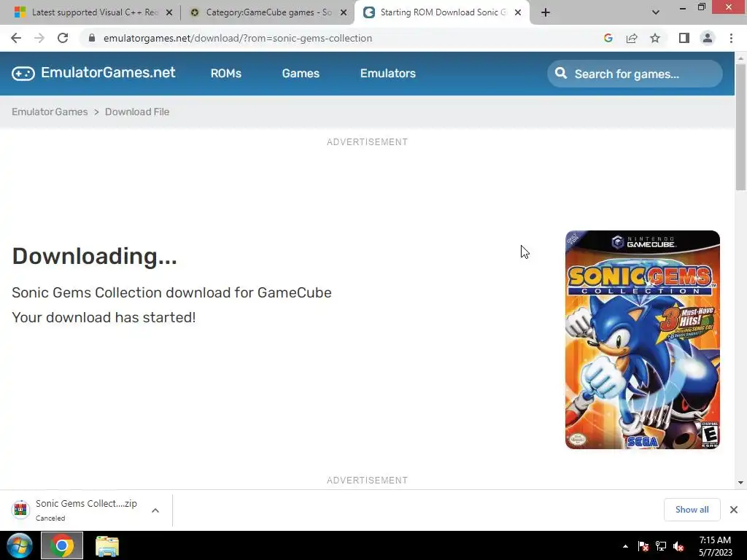Screen dimensions: 747x560
Task: Click the network tray icon
Action: tap(661, 546)
